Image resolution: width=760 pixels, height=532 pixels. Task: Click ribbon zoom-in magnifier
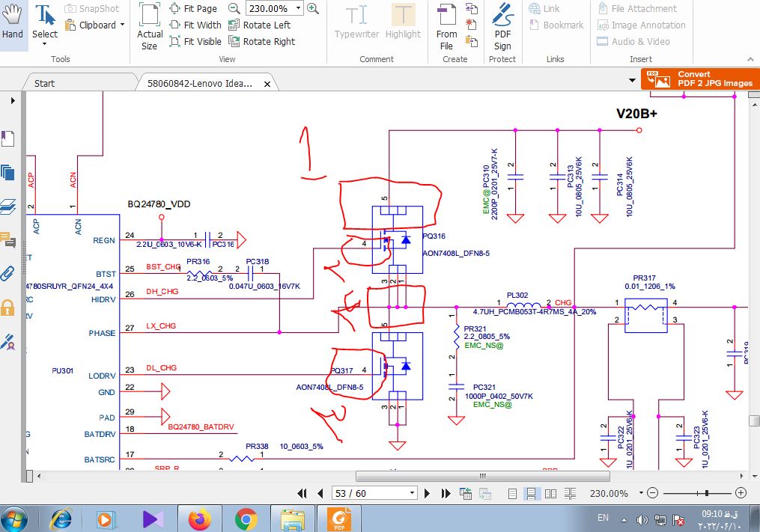pyautogui.click(x=313, y=8)
